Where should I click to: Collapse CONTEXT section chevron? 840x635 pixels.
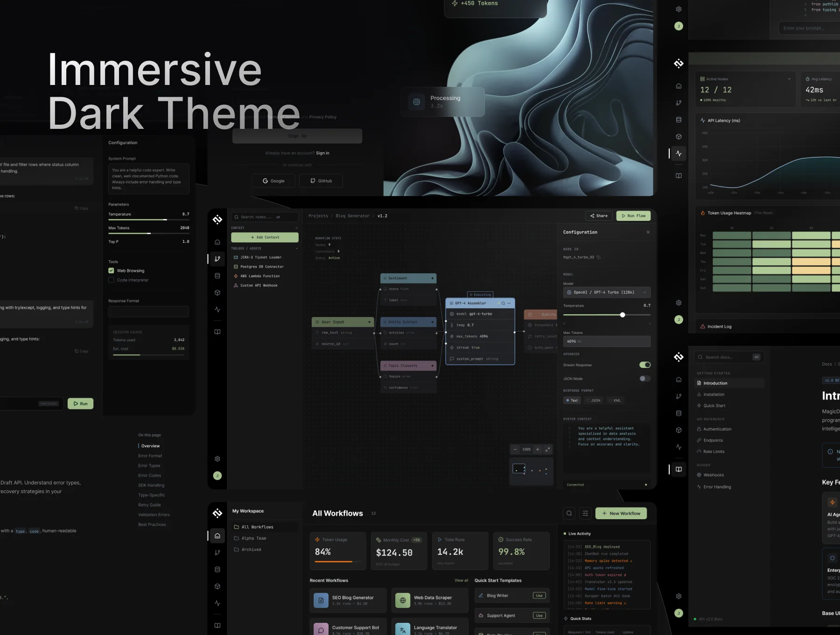coord(296,228)
